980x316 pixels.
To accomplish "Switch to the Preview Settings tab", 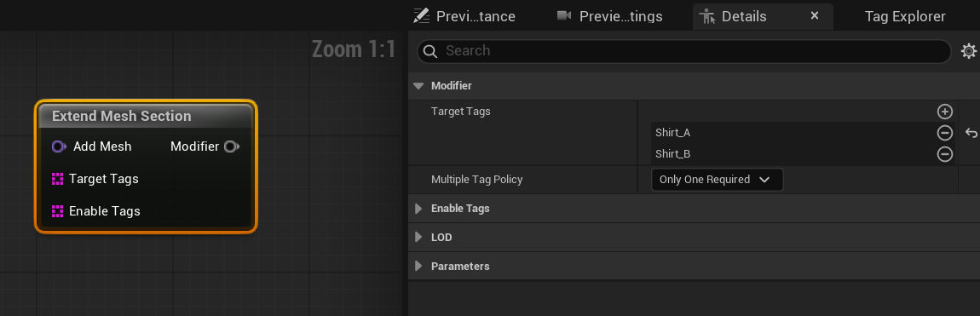I will coord(610,16).
